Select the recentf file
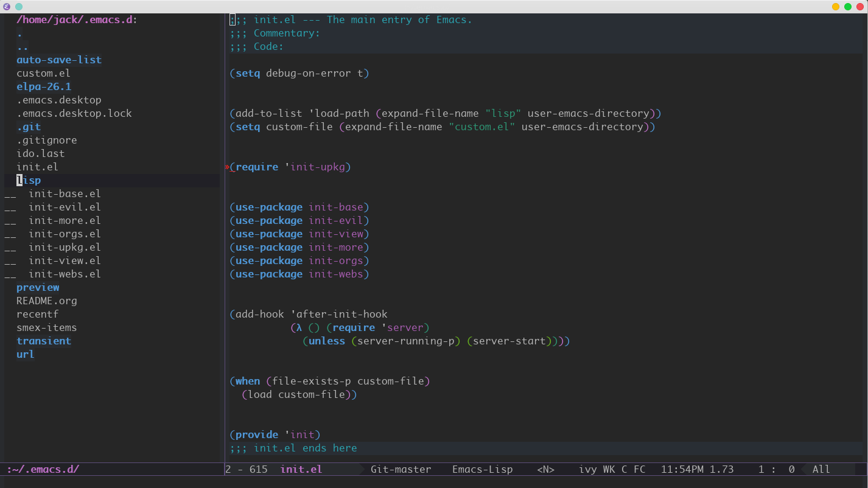This screenshot has height=488, width=868. click(38, 314)
